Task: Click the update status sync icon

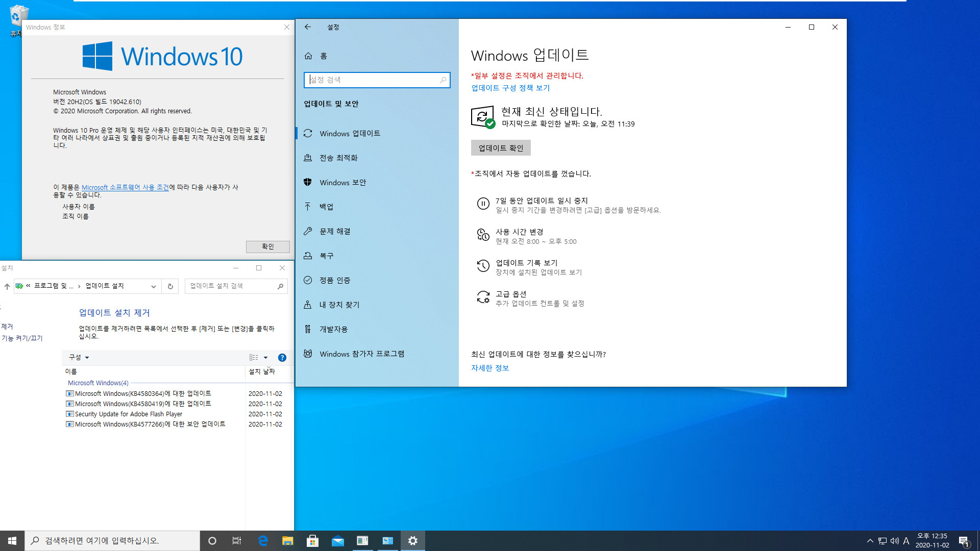Action: (x=483, y=117)
